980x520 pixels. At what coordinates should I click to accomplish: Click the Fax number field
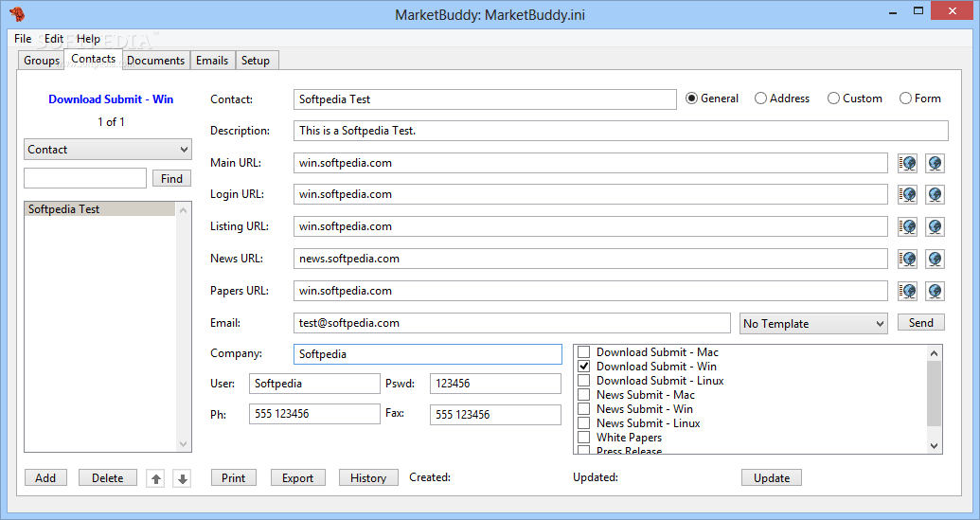[x=495, y=414]
